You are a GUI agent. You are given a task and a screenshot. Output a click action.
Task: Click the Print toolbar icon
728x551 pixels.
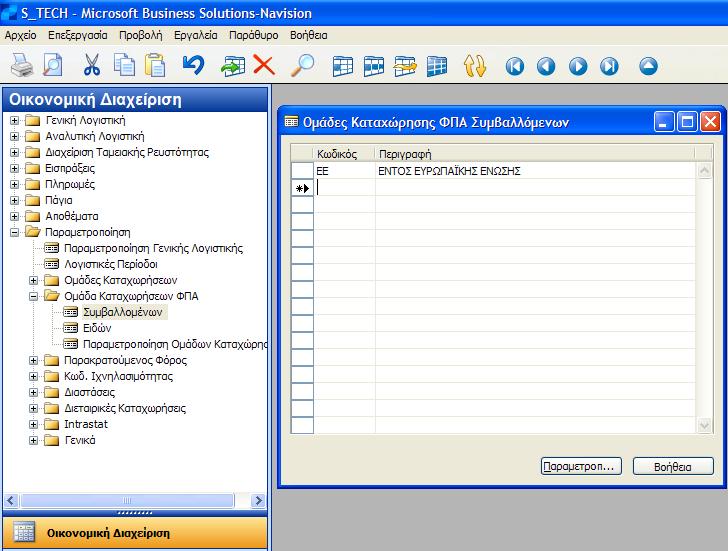21,65
